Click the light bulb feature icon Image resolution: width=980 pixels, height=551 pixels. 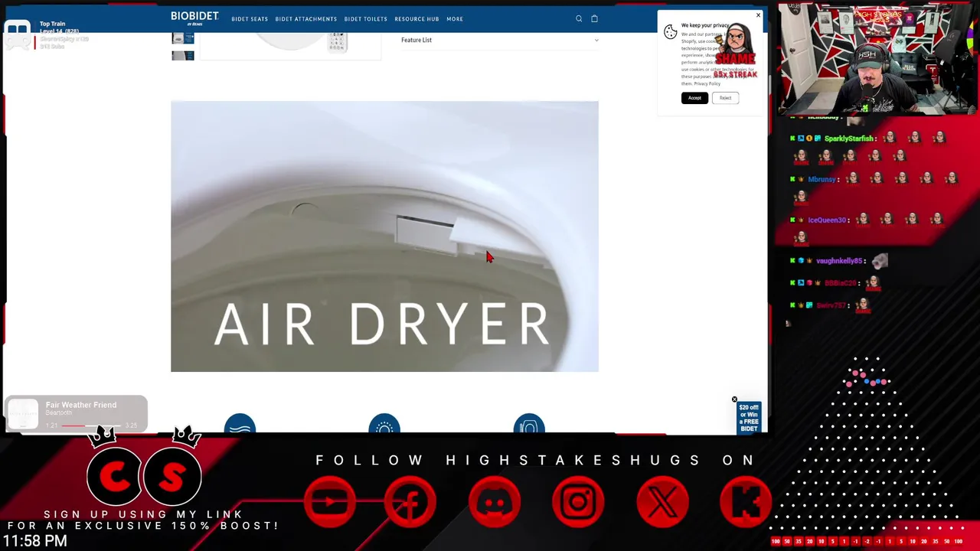tap(384, 425)
